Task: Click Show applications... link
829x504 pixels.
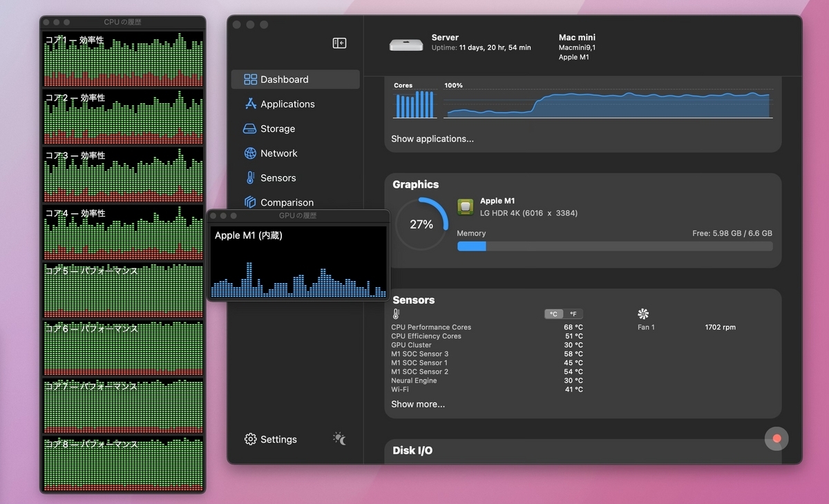Action: 432,139
